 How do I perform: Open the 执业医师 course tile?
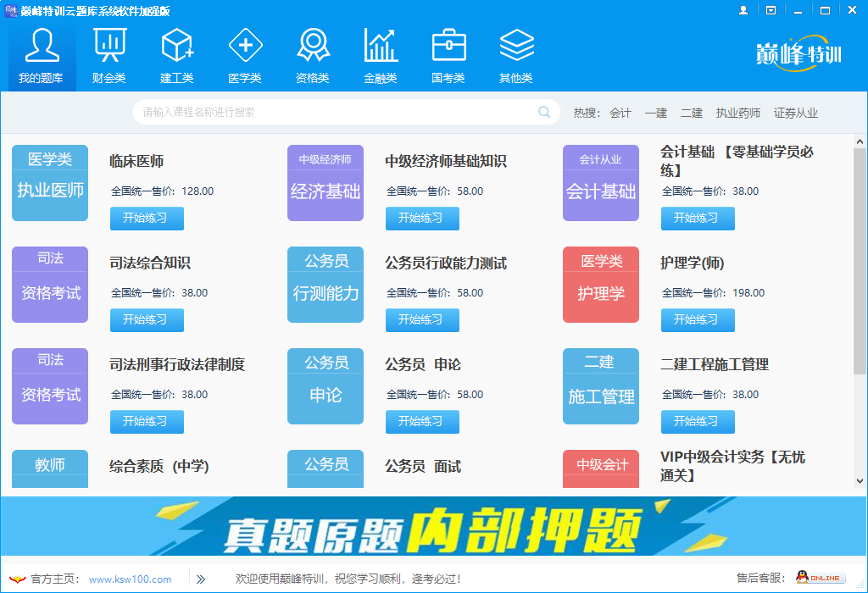tap(50, 183)
